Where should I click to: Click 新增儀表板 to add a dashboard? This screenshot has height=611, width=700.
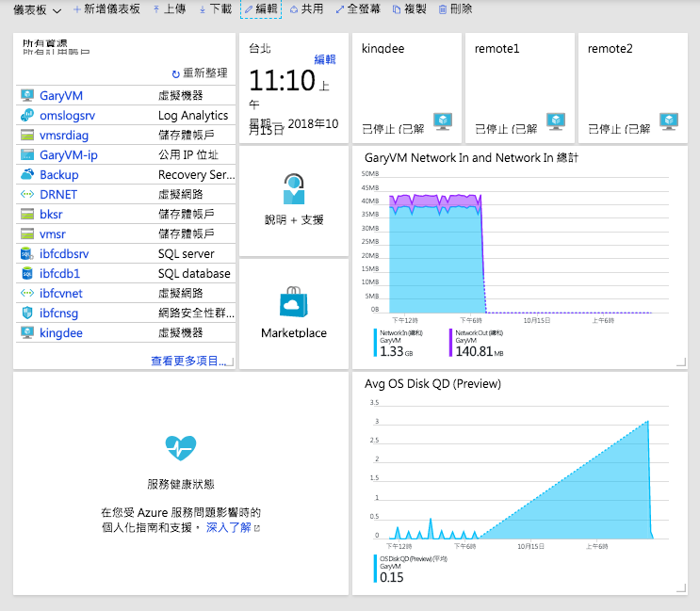[x=106, y=9]
